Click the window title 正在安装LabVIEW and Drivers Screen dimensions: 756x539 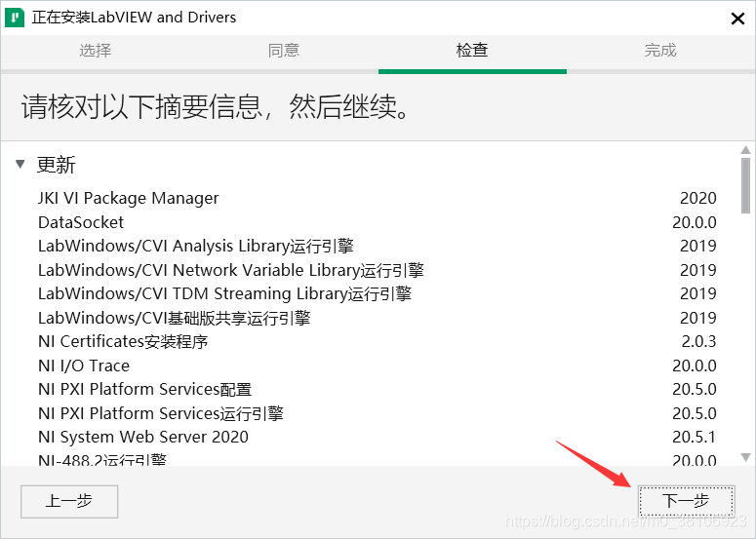pos(134,18)
